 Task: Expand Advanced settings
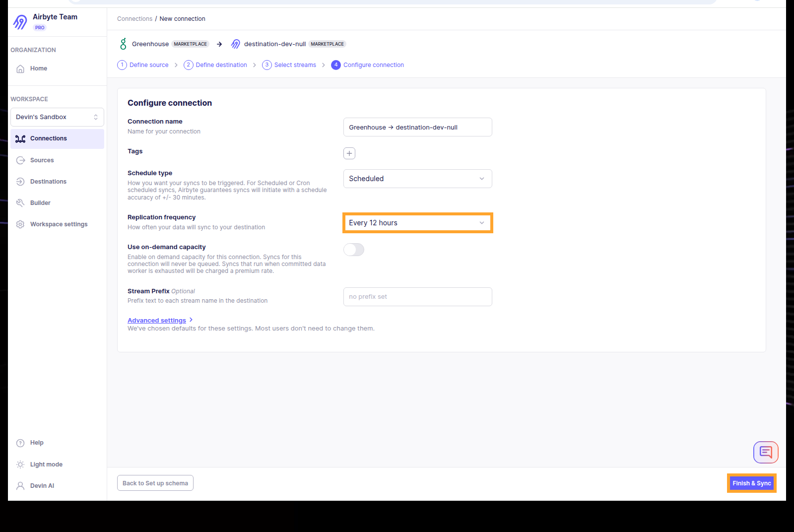coord(160,321)
